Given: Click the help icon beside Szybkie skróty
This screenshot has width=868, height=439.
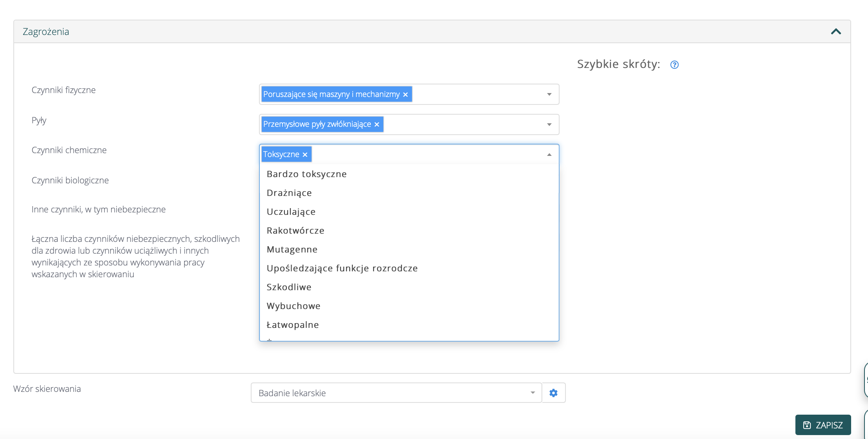Looking at the screenshot, I should 674,65.
